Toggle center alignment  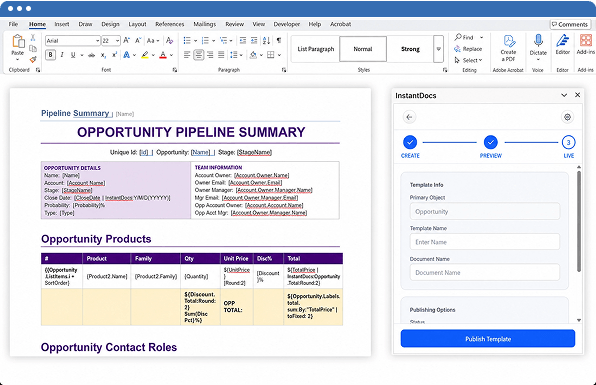click(198, 55)
